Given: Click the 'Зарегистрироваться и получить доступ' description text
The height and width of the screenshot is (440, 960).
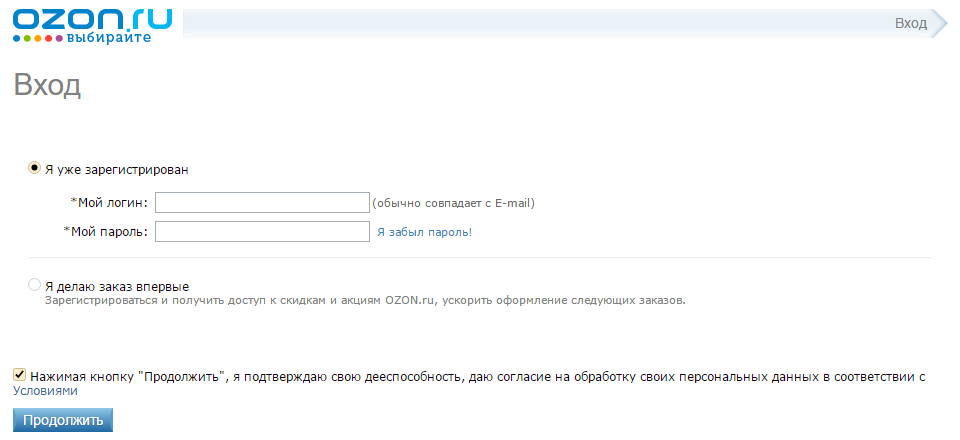Looking at the screenshot, I should click(365, 301).
